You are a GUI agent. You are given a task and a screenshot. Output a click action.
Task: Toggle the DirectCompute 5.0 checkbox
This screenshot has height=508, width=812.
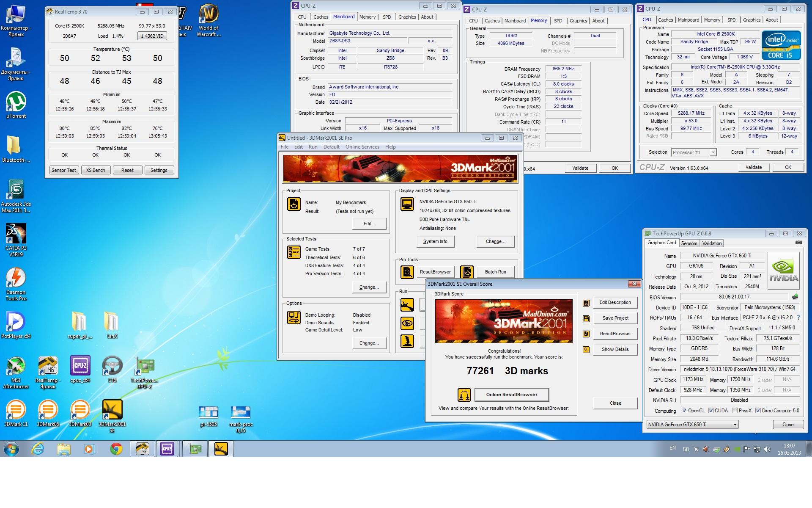tap(758, 411)
